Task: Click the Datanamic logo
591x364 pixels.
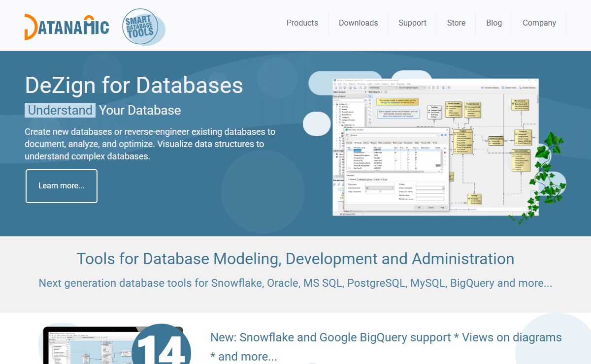Action: tap(66, 27)
